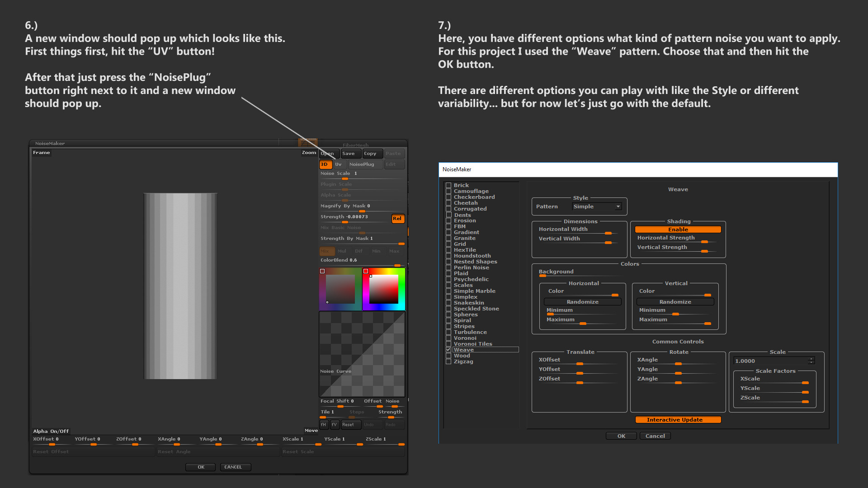Screen dimensions: 868x488
Task: Click OK in the Weave plugin dialog
Action: (x=621, y=436)
